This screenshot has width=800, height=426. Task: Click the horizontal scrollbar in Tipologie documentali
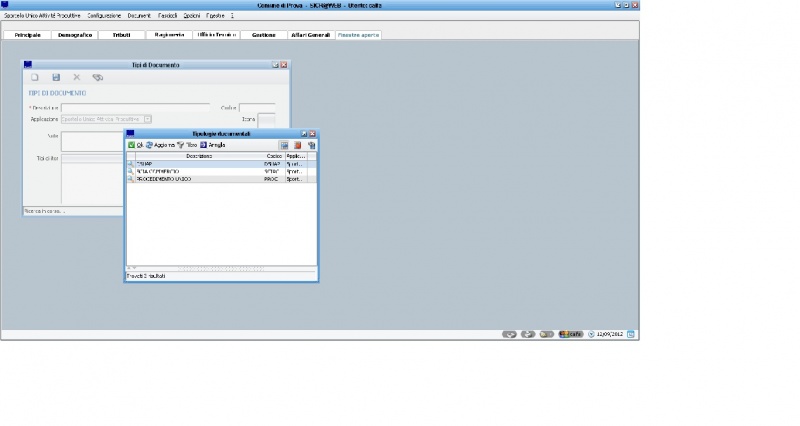point(221,269)
